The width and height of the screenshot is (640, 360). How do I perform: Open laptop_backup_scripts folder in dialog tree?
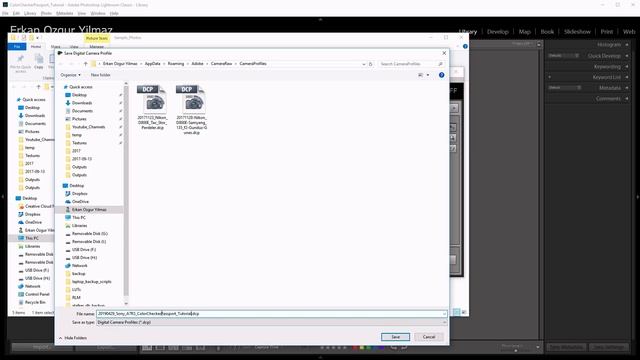tap(91, 282)
